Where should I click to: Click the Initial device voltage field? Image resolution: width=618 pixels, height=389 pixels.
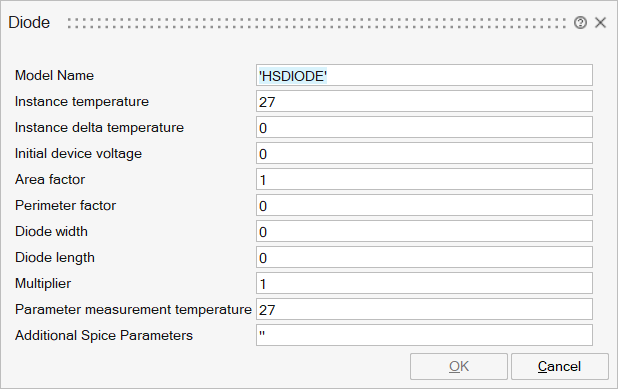(424, 153)
